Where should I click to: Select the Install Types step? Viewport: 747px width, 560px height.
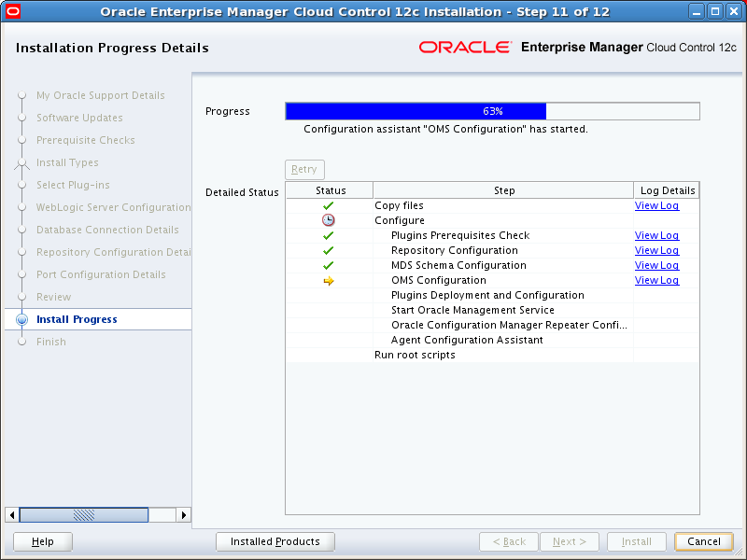click(67, 162)
